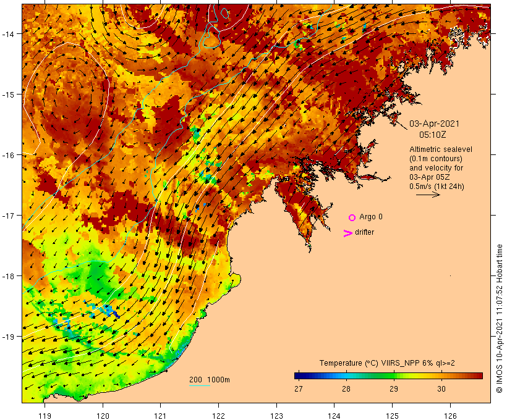Click the colorbar tick label 29

[393, 388]
